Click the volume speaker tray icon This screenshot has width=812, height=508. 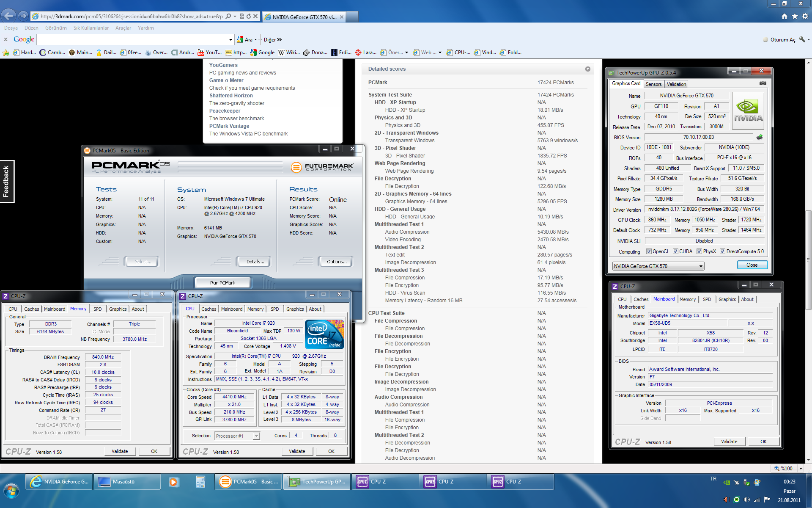tap(747, 500)
